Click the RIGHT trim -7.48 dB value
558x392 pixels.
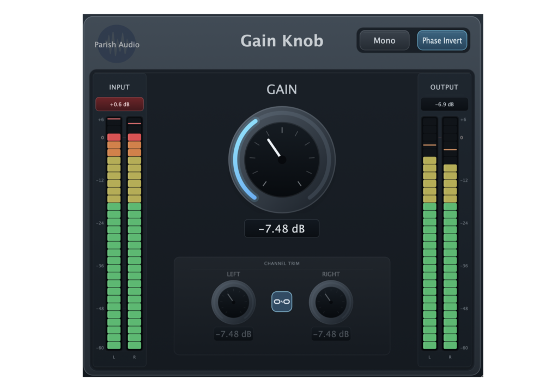tap(331, 334)
